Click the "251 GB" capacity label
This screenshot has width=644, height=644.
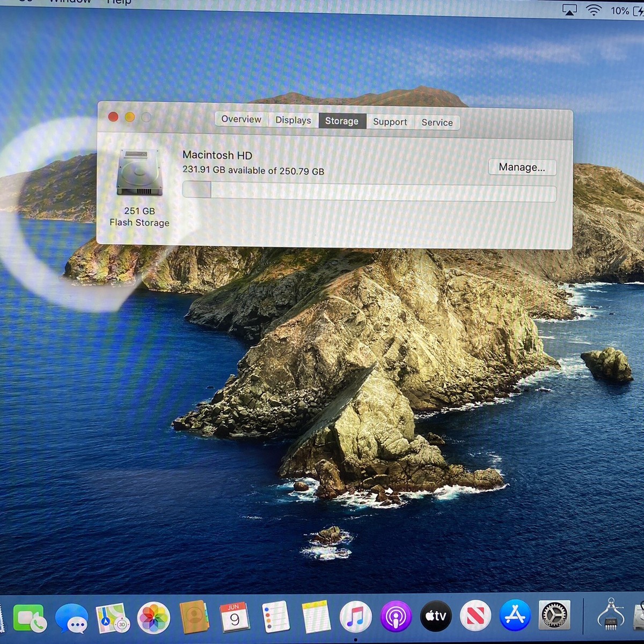click(x=140, y=211)
